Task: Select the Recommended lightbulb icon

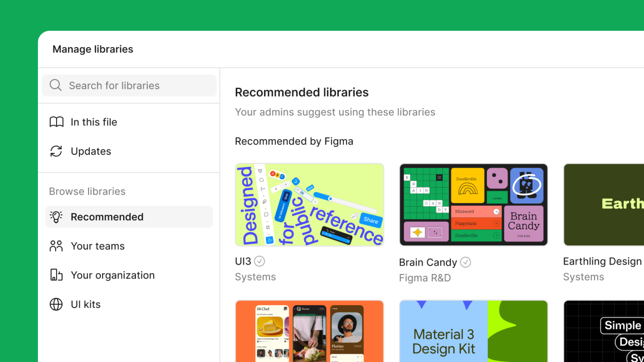Action: pos(56,216)
